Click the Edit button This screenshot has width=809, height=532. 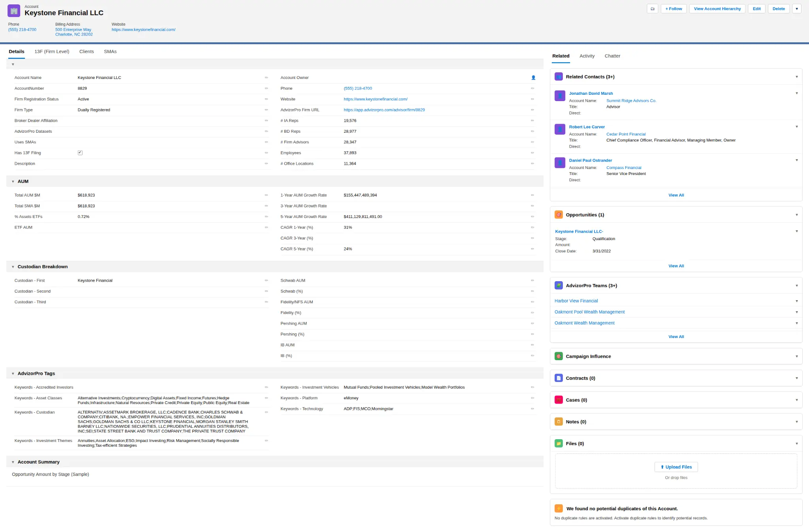tap(757, 9)
